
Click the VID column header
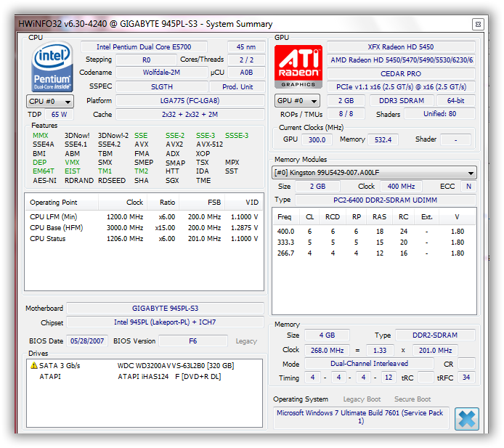[243, 203]
